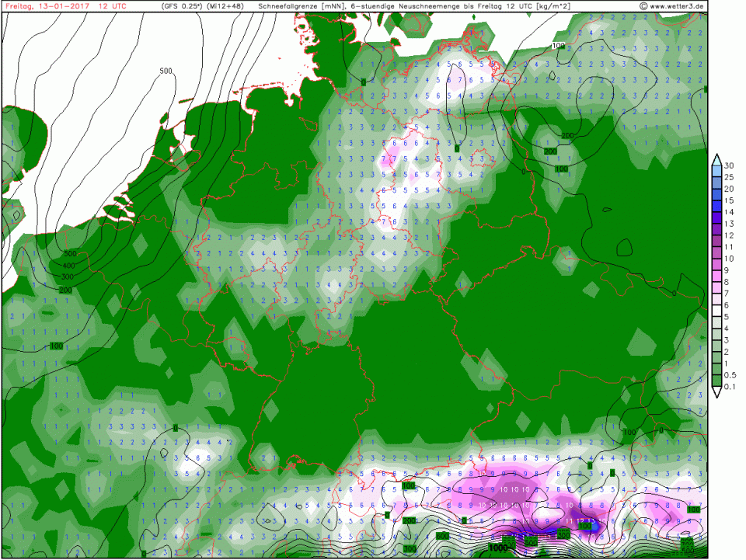Click the 400 contour label near the left edge

[x=68, y=266]
